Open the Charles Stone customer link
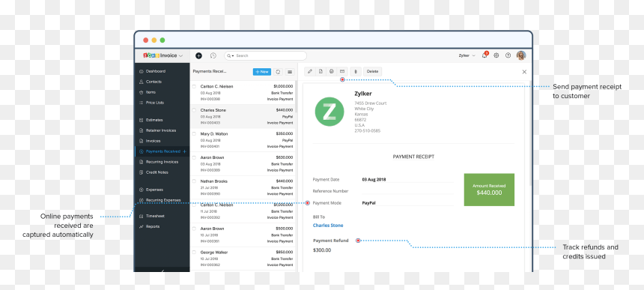Viewport: 644px width, 290px height. [328, 226]
